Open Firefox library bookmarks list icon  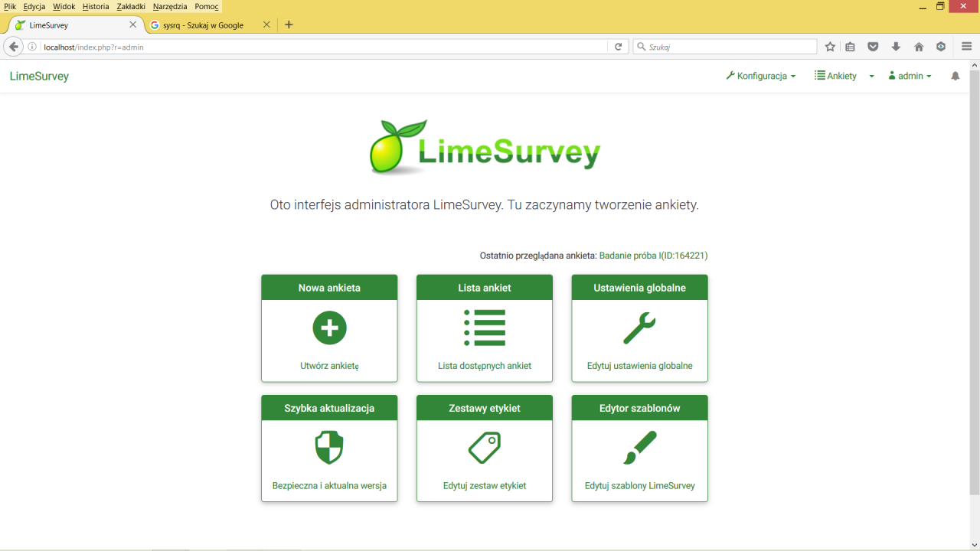pos(850,47)
